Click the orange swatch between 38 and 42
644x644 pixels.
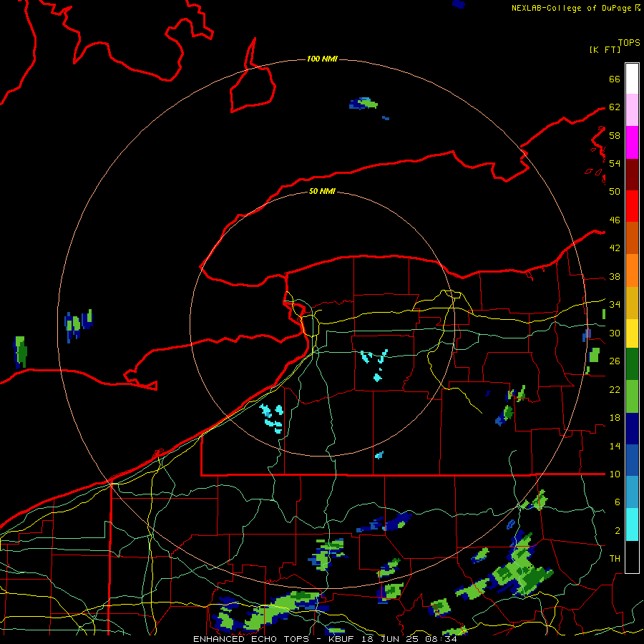point(632,270)
